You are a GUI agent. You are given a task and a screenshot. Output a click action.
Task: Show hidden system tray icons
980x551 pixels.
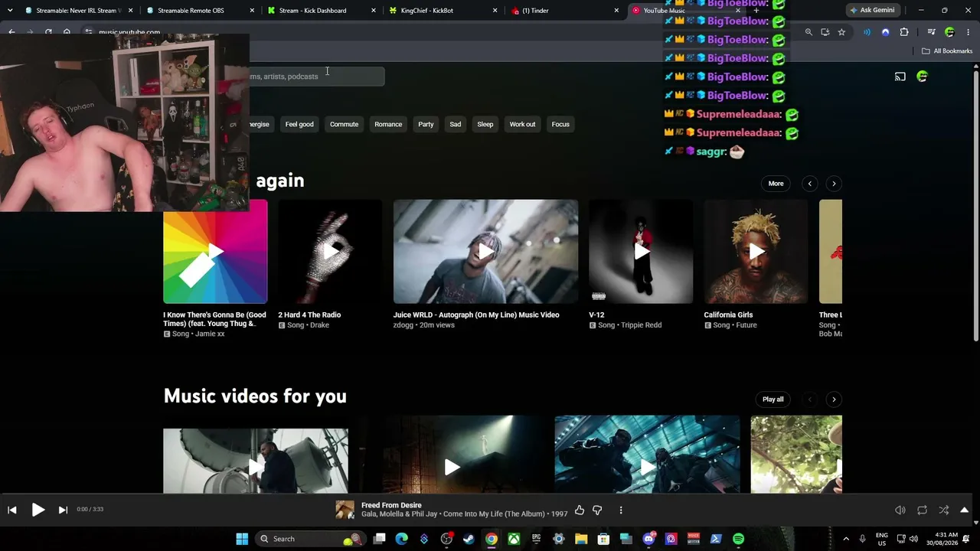(846, 539)
